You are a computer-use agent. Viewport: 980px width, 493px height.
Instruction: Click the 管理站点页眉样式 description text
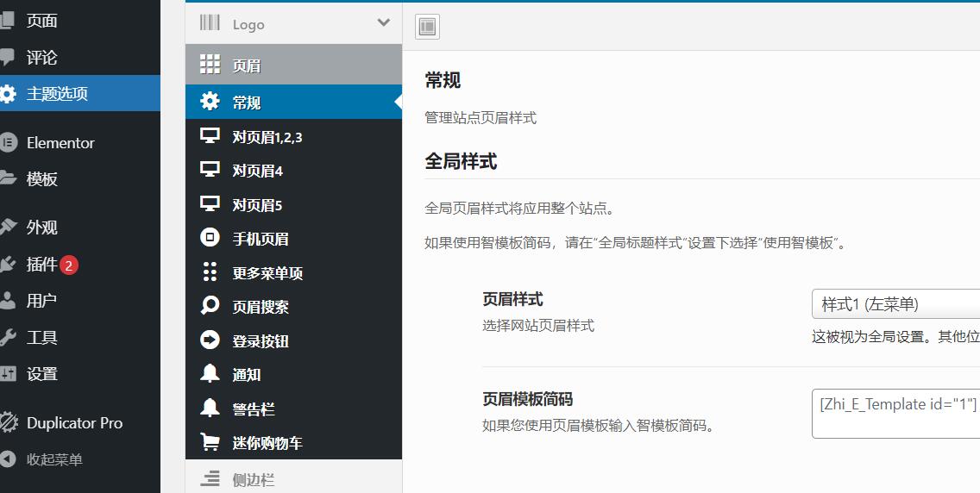480,117
